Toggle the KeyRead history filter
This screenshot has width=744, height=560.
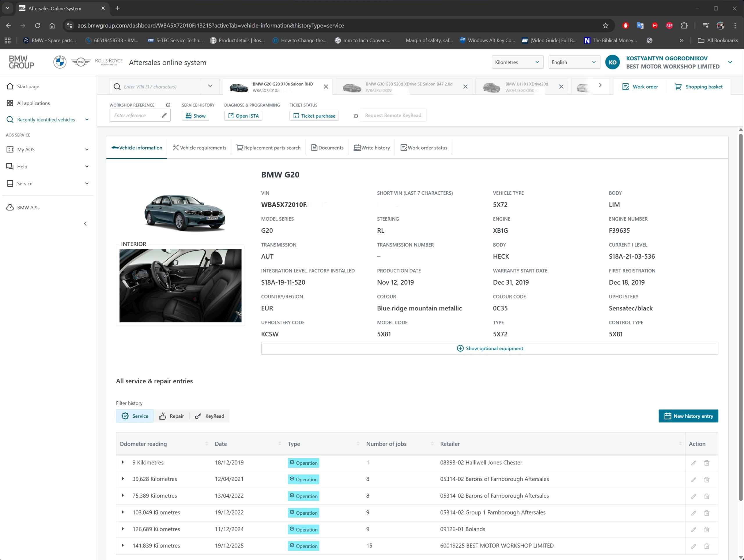click(x=210, y=416)
